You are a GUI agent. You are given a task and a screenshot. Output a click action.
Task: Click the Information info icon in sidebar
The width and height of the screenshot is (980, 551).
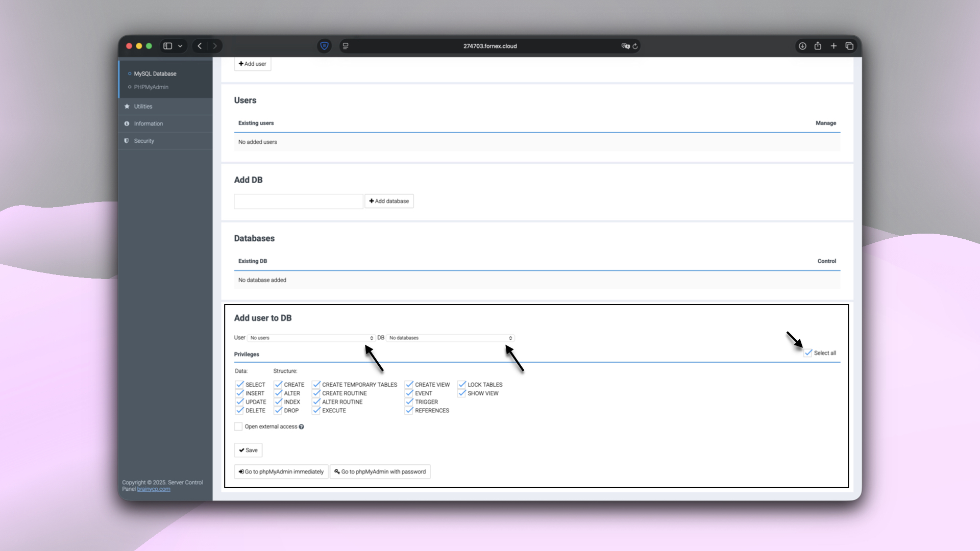(x=127, y=123)
